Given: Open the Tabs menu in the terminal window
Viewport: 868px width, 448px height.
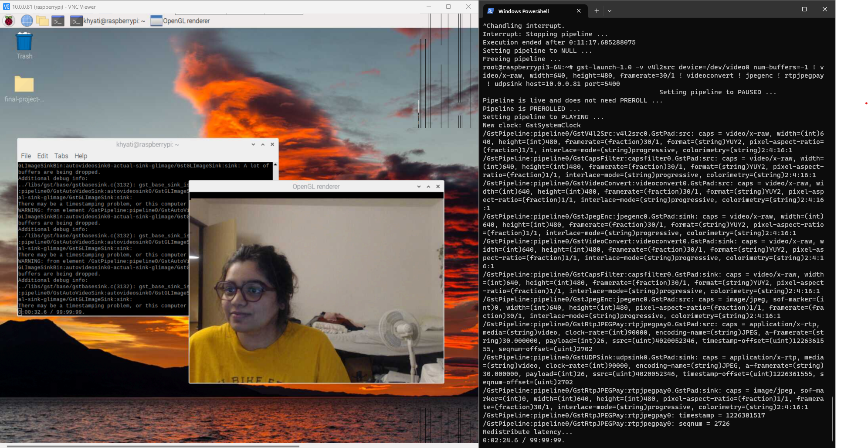Looking at the screenshot, I should click(x=61, y=156).
